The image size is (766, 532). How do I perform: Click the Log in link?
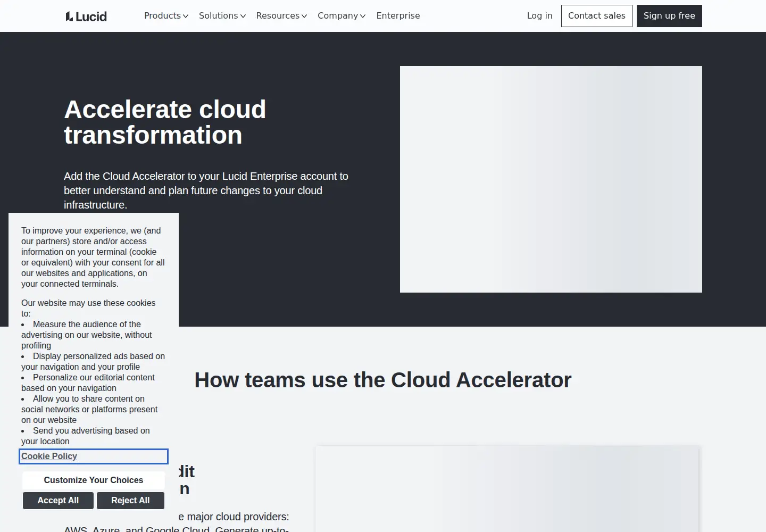pos(539,16)
